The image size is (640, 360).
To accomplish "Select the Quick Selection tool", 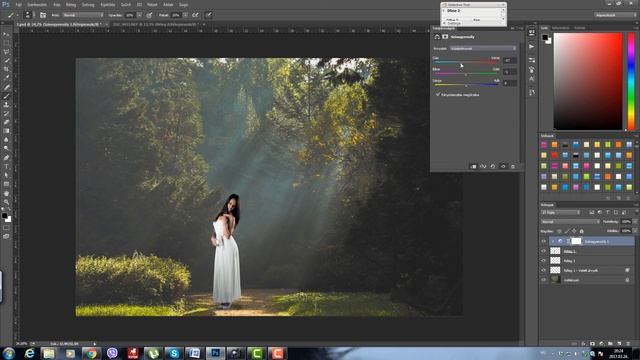I will (6, 60).
